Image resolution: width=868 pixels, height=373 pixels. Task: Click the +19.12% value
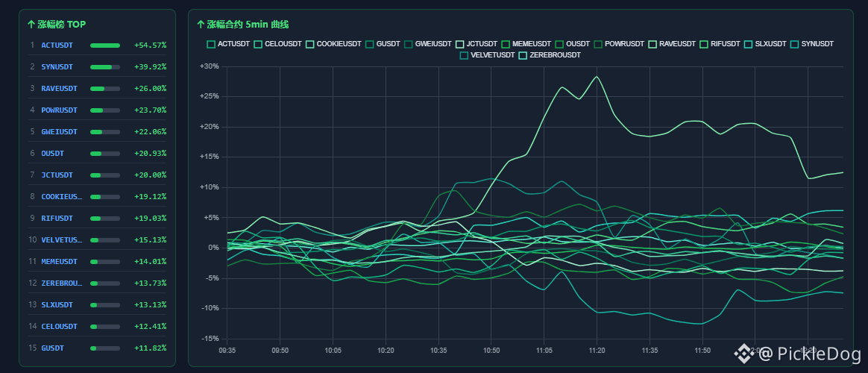(x=150, y=196)
